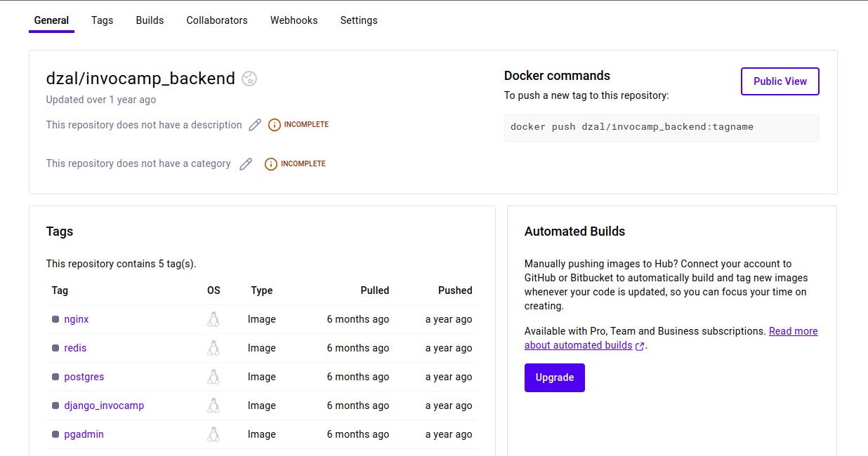This screenshot has width=868, height=456.
Task: Click the Linux OS icon on the pgadmin row
Action: click(213, 434)
